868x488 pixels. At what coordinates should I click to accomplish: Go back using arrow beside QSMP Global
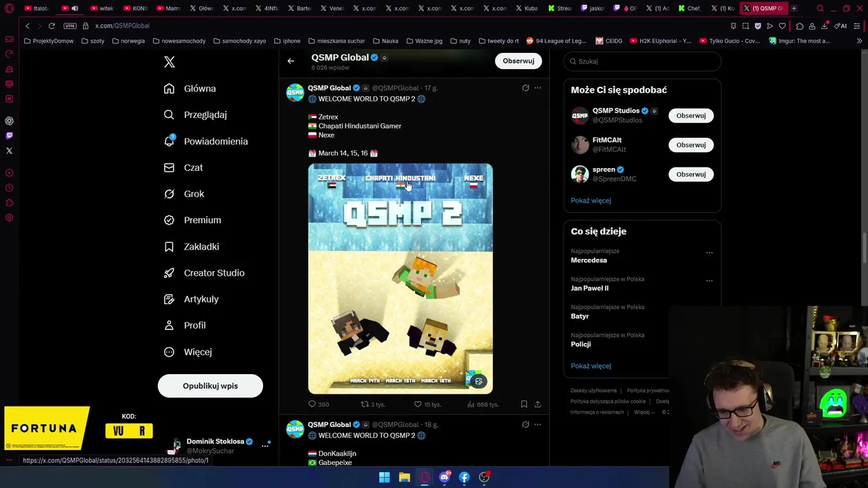pos(291,61)
